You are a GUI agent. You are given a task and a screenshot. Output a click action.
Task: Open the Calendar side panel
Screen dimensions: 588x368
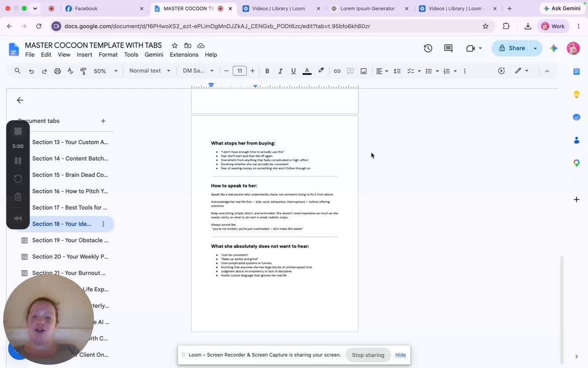(576, 72)
